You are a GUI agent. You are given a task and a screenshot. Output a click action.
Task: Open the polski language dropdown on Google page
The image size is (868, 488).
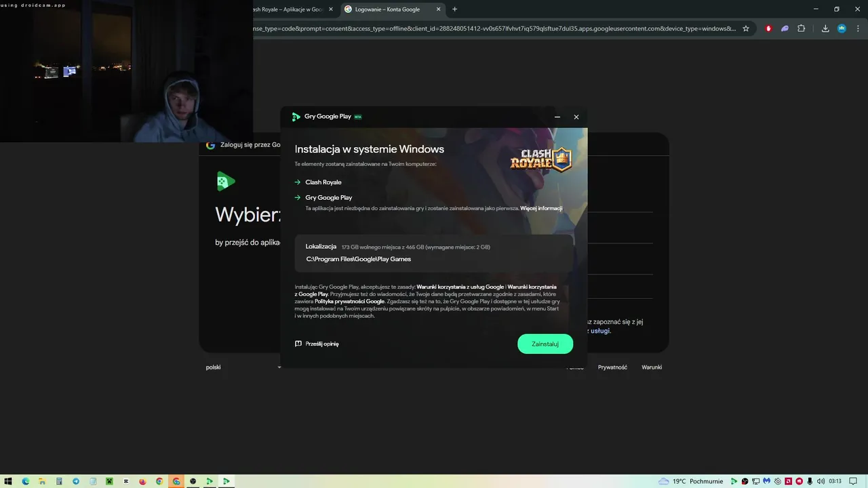[x=243, y=367]
